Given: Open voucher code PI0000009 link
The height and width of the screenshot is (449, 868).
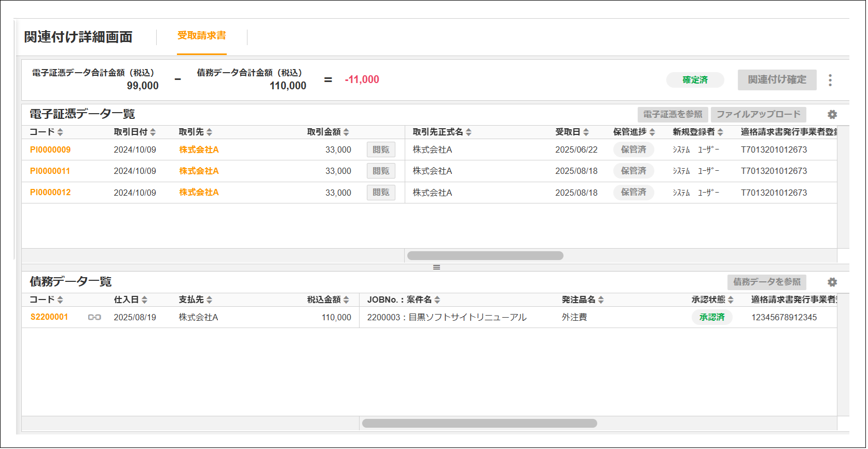Looking at the screenshot, I should point(50,150).
